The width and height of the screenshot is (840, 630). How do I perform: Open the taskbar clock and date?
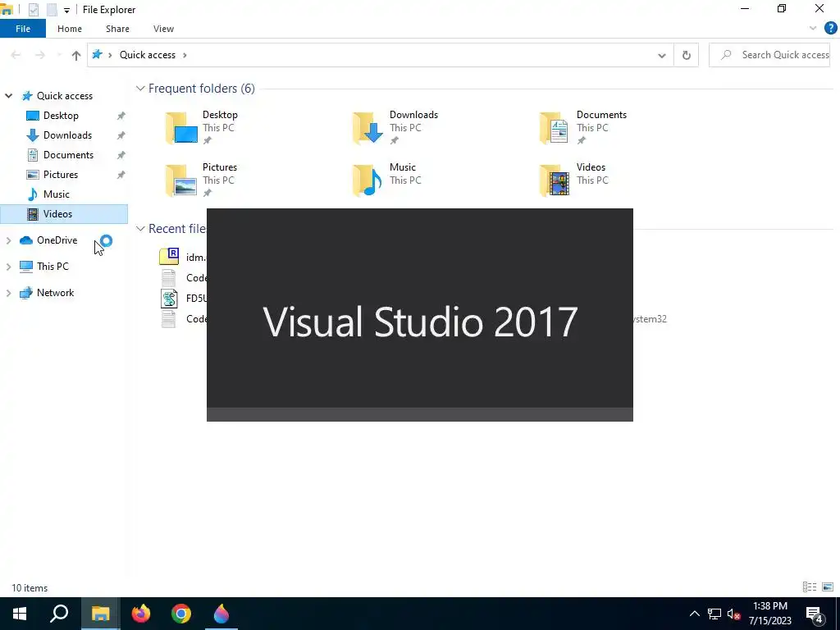click(x=769, y=614)
